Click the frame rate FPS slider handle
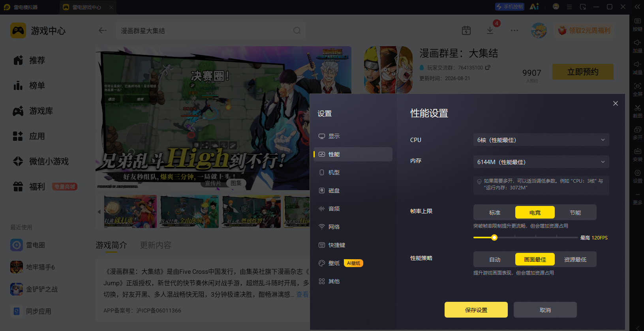This screenshot has height=331, width=644. (x=494, y=237)
